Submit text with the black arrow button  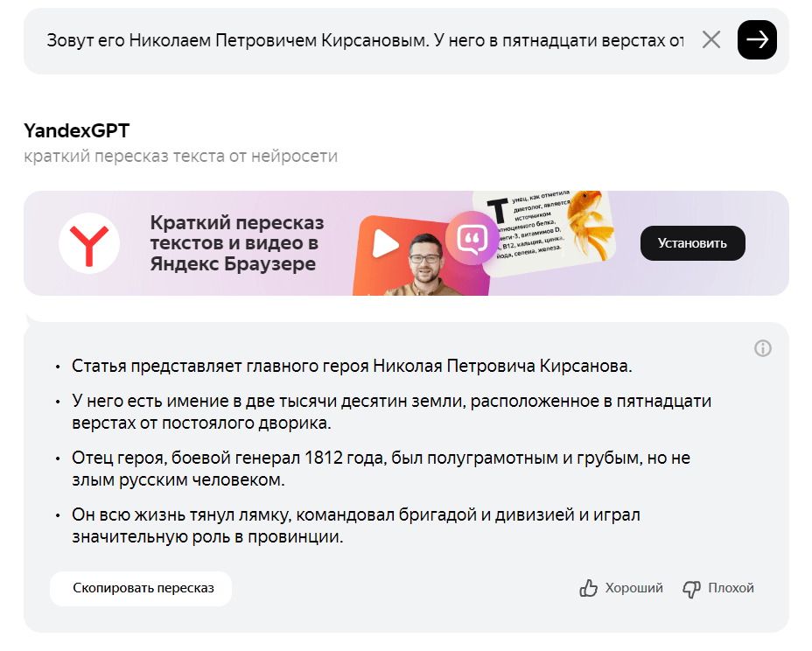click(757, 40)
